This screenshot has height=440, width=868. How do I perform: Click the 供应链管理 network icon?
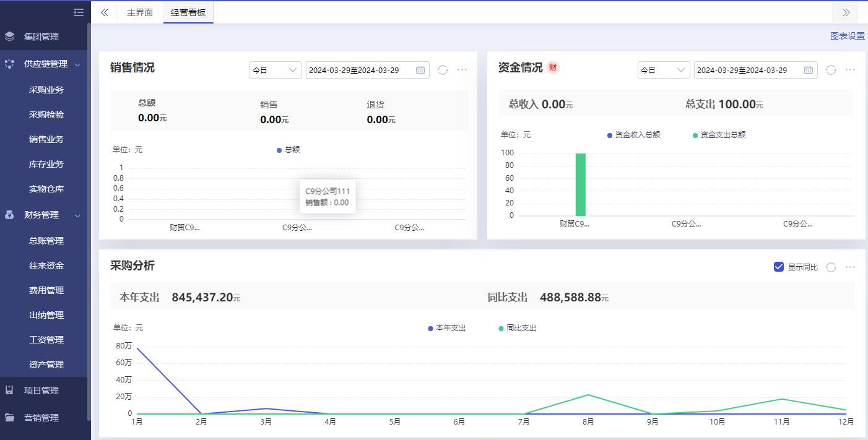(x=9, y=64)
